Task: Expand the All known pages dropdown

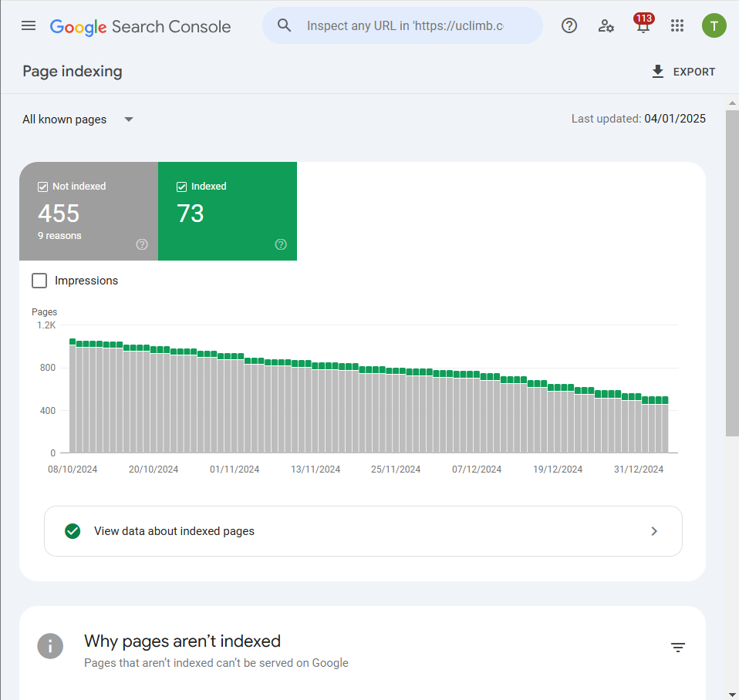Action: (78, 119)
